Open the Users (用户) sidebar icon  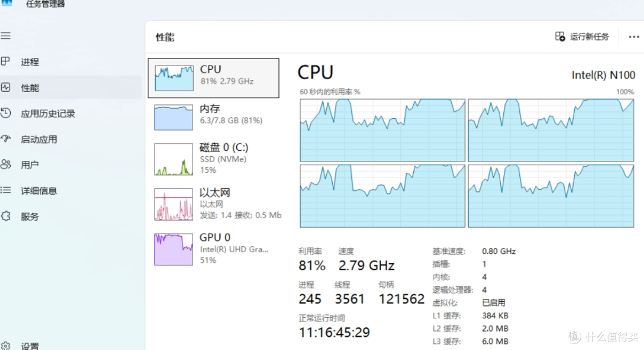click(x=5, y=165)
